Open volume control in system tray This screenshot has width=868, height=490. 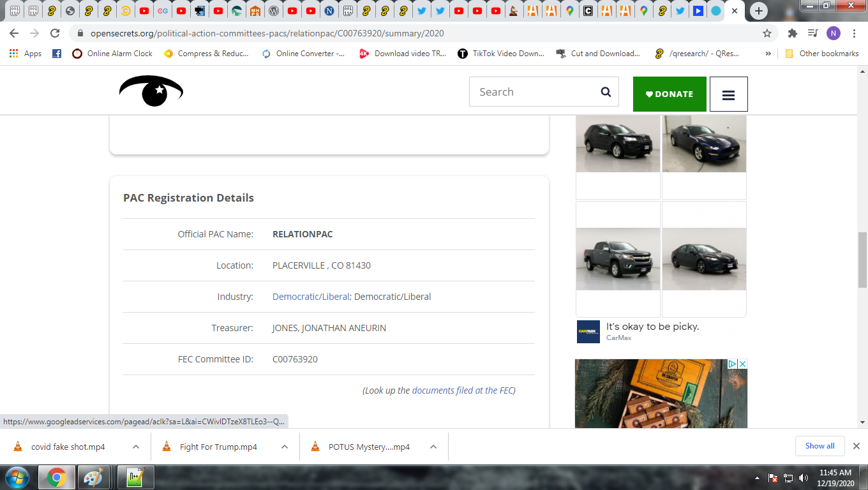coord(803,478)
